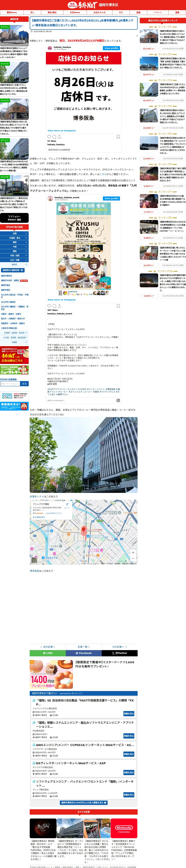Image resolution: width=186 pixels, height=868 pixels.
Task: Click 詳細を見る for AWSエンジニア job
Action: click(129, 754)
